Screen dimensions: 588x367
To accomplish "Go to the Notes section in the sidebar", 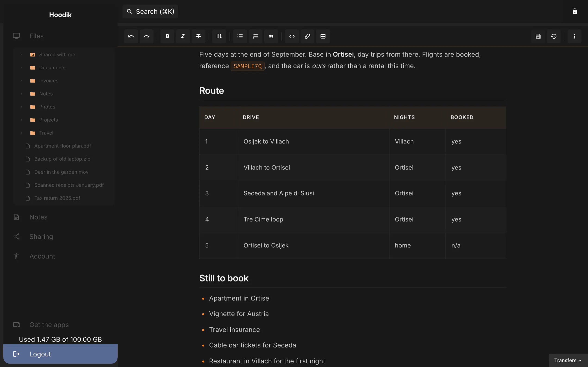I will click(x=38, y=217).
